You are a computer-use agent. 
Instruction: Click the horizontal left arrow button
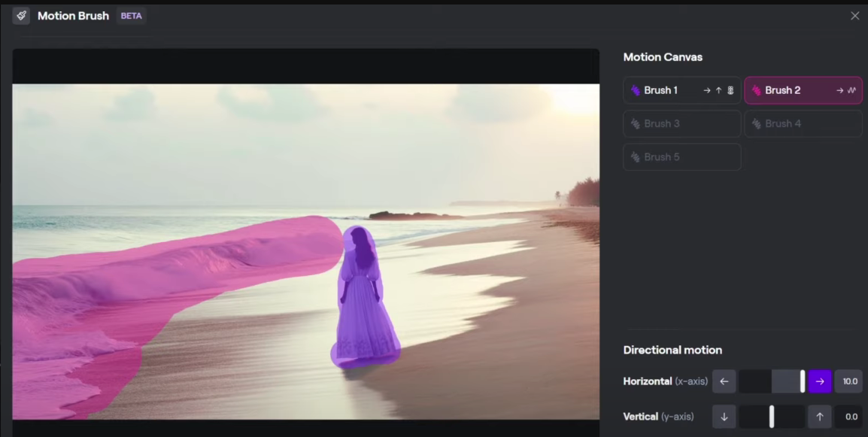tap(724, 381)
